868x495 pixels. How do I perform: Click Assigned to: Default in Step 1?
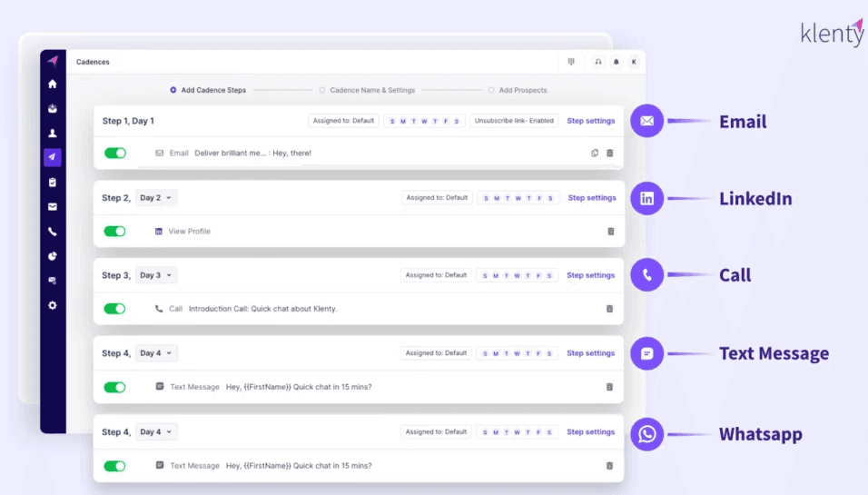[343, 121]
